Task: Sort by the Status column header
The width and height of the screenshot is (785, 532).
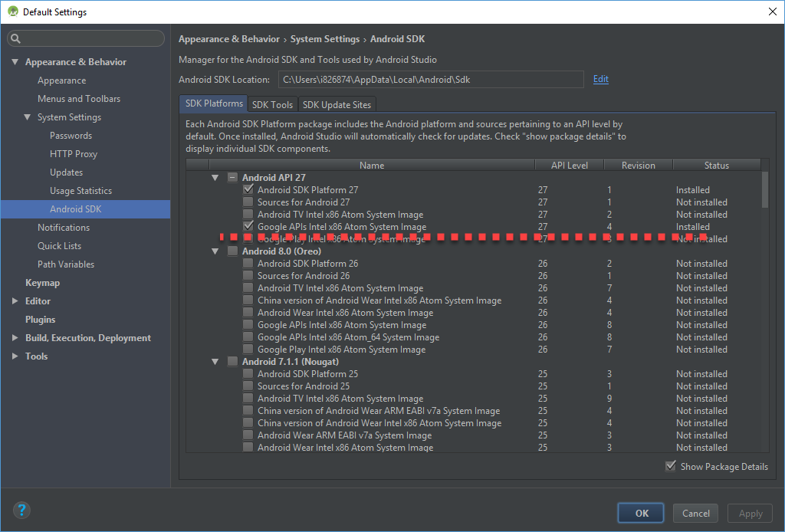Action: [717, 165]
